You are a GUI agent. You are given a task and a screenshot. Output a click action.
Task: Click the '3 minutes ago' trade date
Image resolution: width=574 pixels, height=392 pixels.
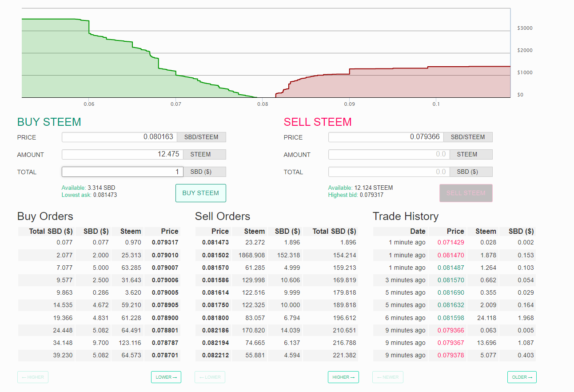406,280
